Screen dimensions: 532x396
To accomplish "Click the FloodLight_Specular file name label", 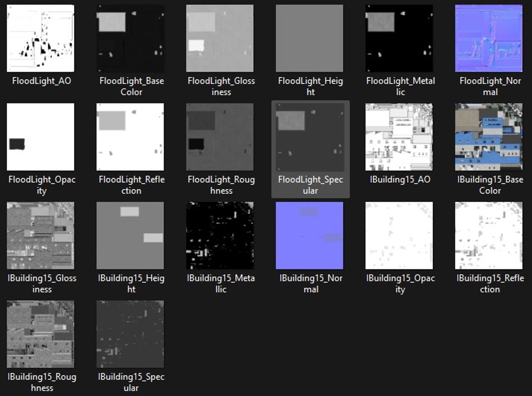I will [x=310, y=185].
